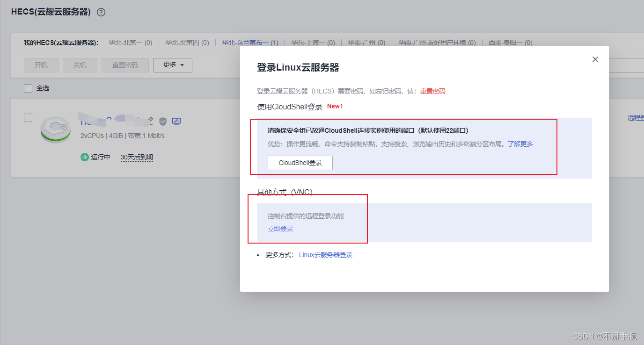Click the 运行中 status text
Viewport: 644px width, 345px height.
pos(101,157)
